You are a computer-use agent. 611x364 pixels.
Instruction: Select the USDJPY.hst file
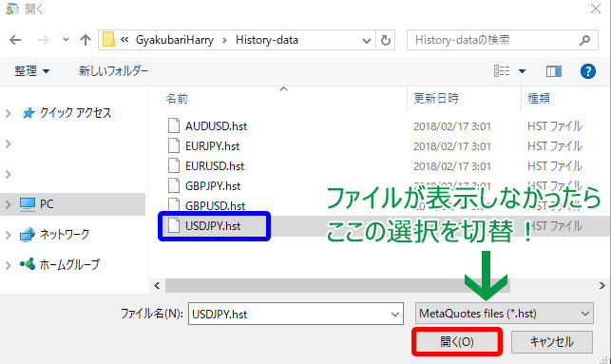tap(213, 226)
